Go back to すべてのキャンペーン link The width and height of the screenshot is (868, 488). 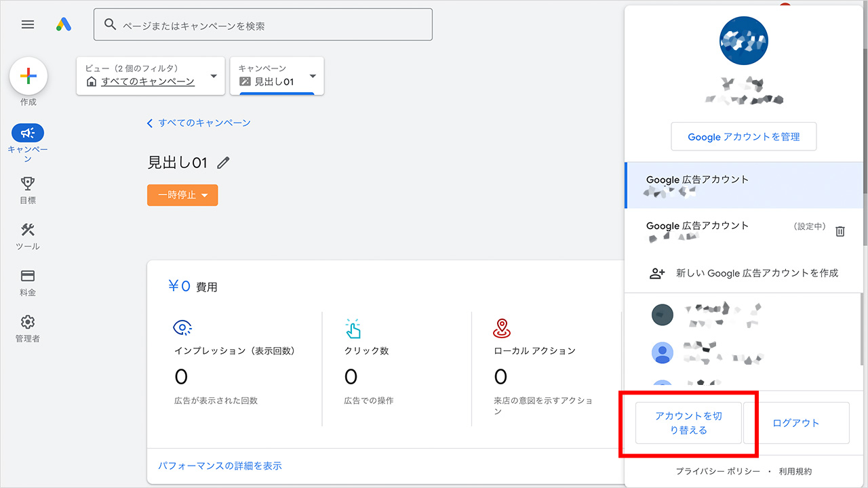pos(199,123)
